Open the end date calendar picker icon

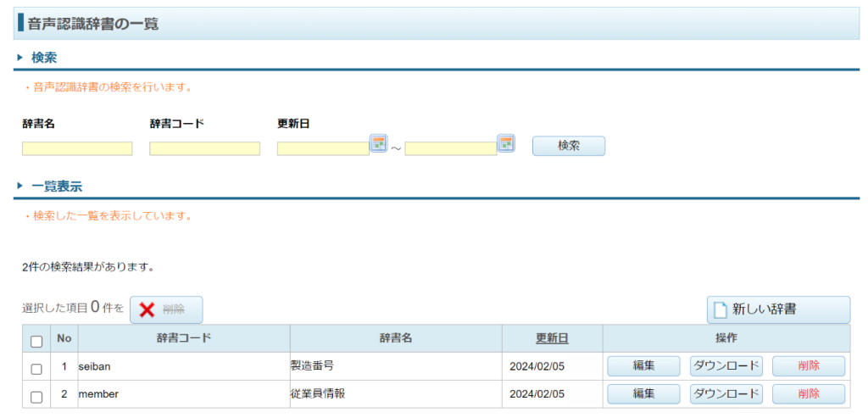(x=506, y=143)
